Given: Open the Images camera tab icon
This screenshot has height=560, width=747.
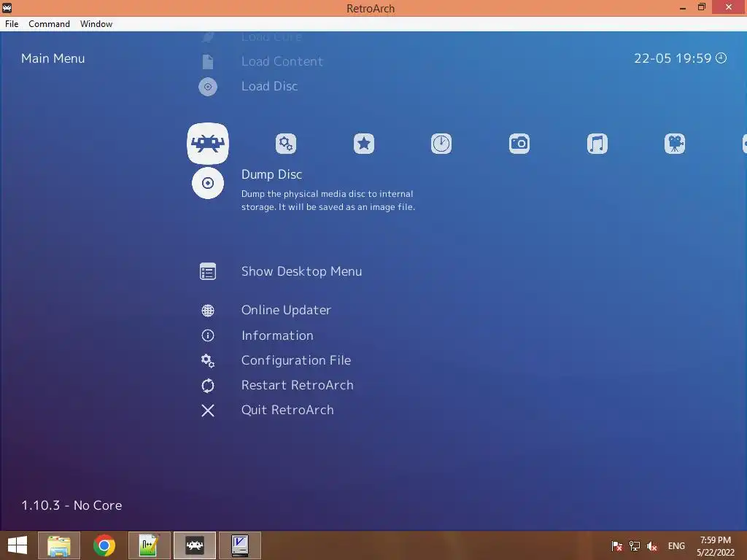Looking at the screenshot, I should pyautogui.click(x=519, y=144).
